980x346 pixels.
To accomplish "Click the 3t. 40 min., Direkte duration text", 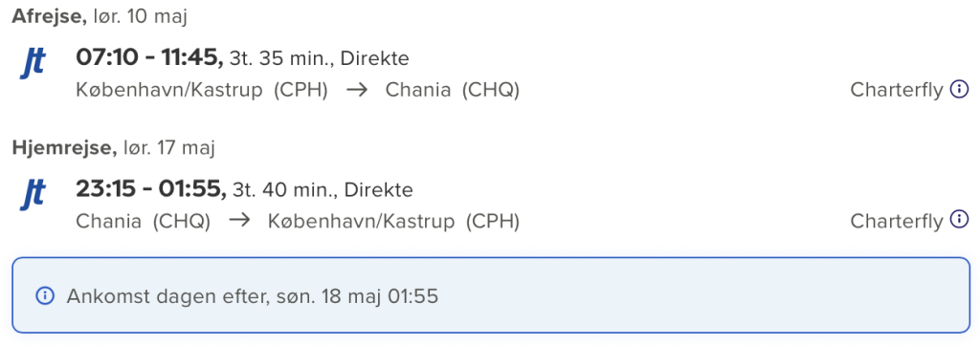I will click(323, 190).
